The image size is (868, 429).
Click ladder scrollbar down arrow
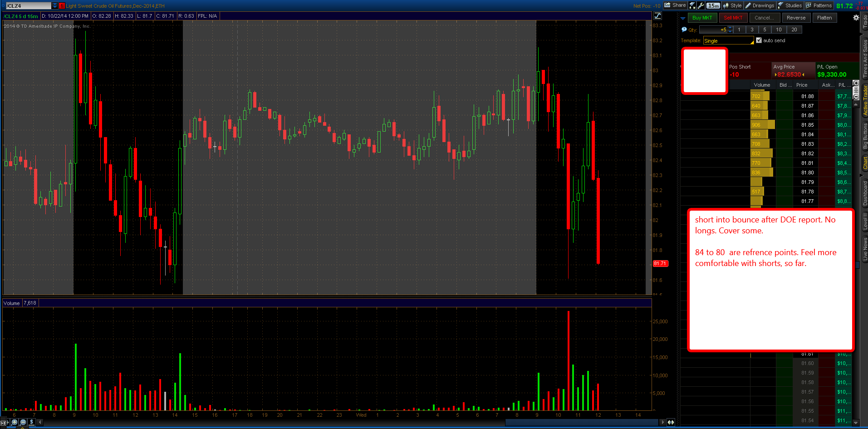pos(856,423)
